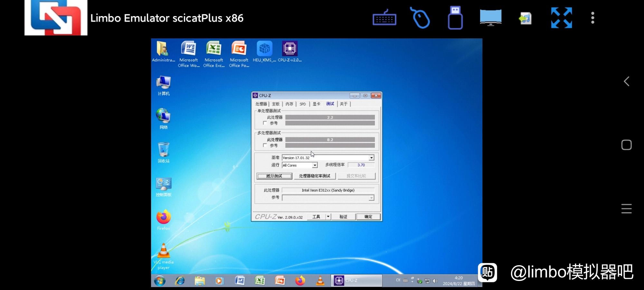Check 参考 under multi processor test
The width and height of the screenshot is (644, 290).
pyautogui.click(x=265, y=145)
